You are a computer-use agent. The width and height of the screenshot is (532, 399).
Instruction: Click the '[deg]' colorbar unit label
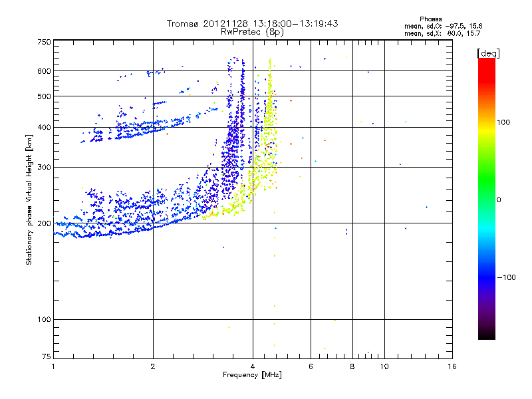[488, 53]
